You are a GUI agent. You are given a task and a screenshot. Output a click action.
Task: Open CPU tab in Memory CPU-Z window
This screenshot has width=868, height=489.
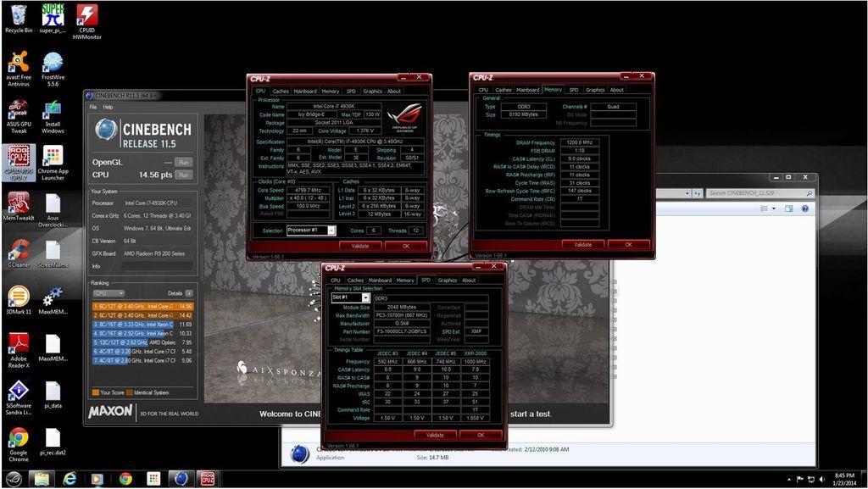tap(483, 90)
